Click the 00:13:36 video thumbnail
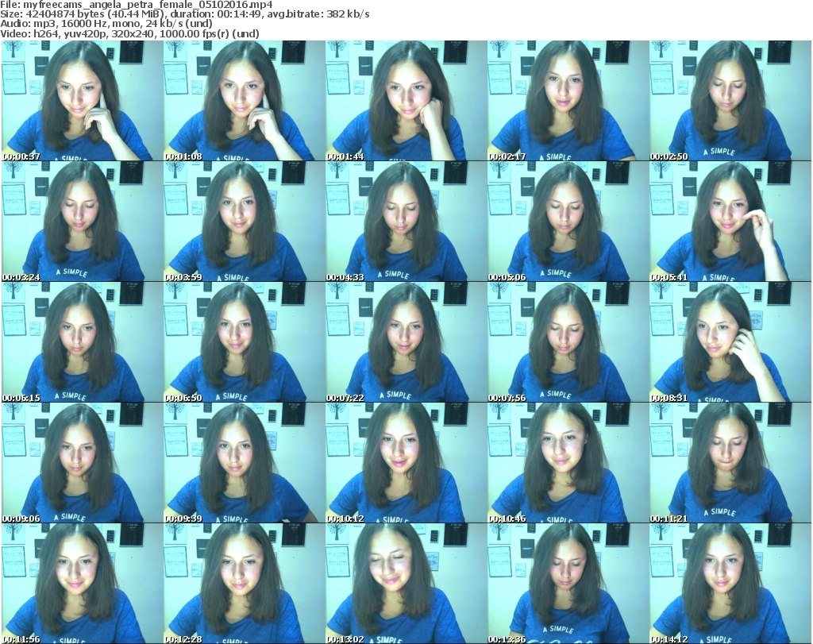Screen dimensions: 813x644 tap(568, 584)
